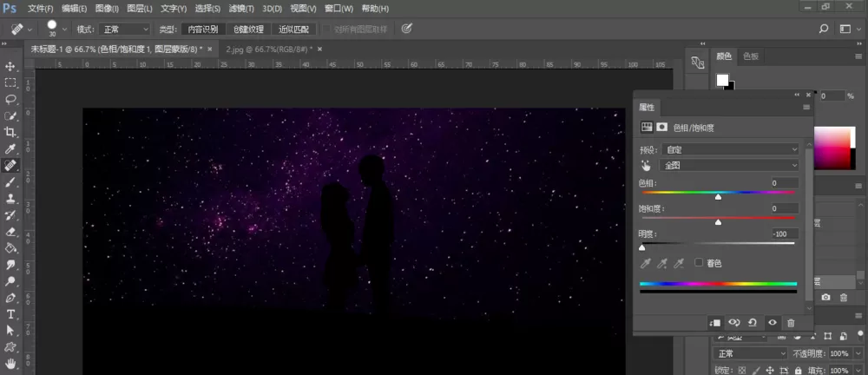Choose the 创建纹理 type button
The height and width of the screenshot is (375, 868).
[248, 30]
